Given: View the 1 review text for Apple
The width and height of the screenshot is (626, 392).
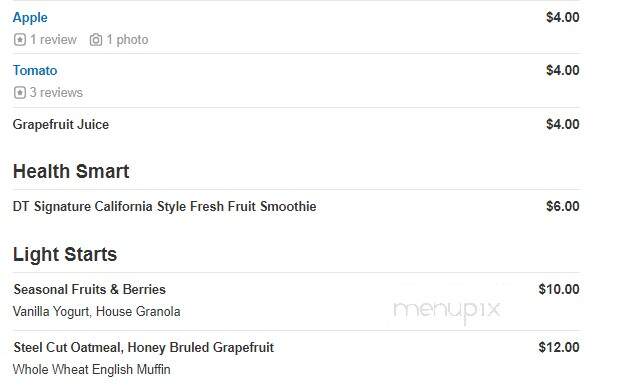Looking at the screenshot, I should pyautogui.click(x=53, y=40).
